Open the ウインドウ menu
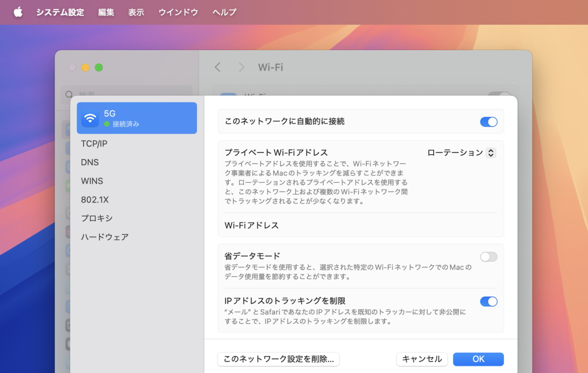 pos(178,12)
